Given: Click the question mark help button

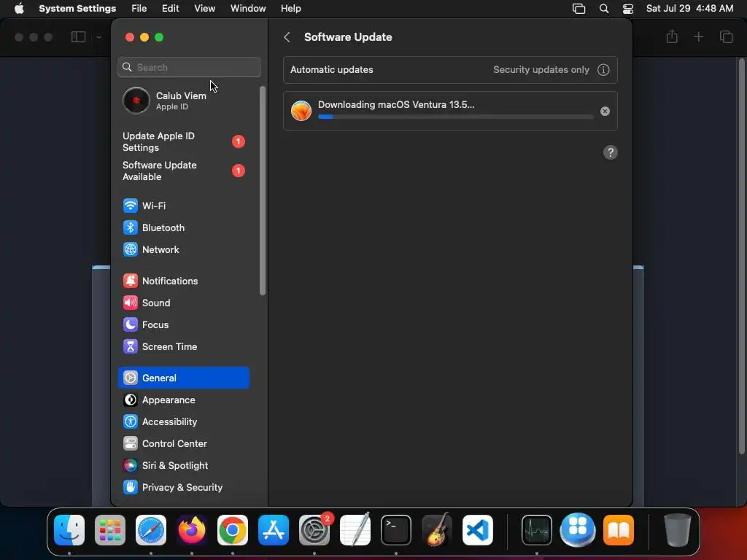Looking at the screenshot, I should pos(611,152).
